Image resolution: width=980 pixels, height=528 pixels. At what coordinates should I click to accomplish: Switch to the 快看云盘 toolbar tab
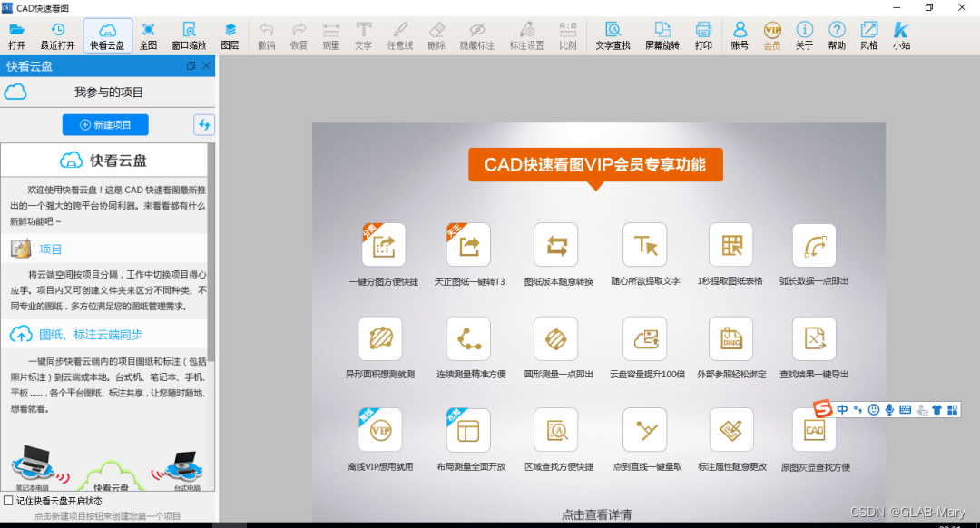coord(108,34)
